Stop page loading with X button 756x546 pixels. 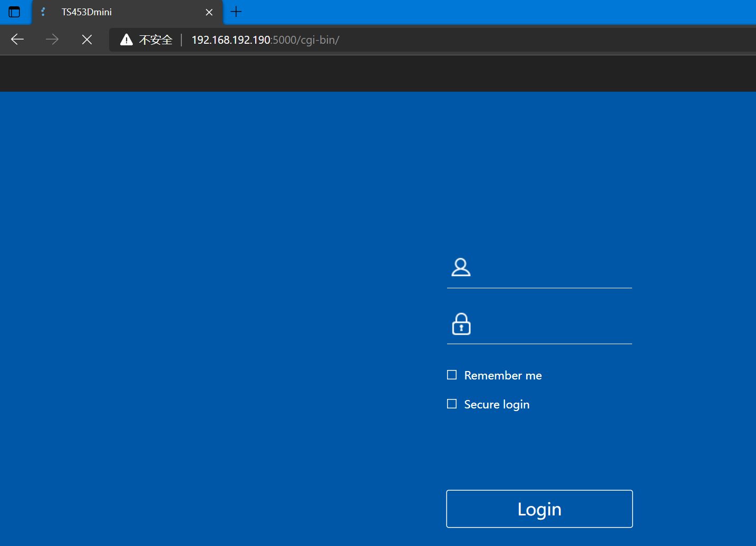pos(87,40)
